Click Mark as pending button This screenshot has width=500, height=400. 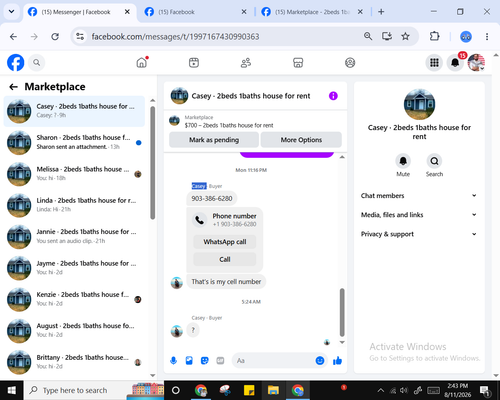[214, 140]
